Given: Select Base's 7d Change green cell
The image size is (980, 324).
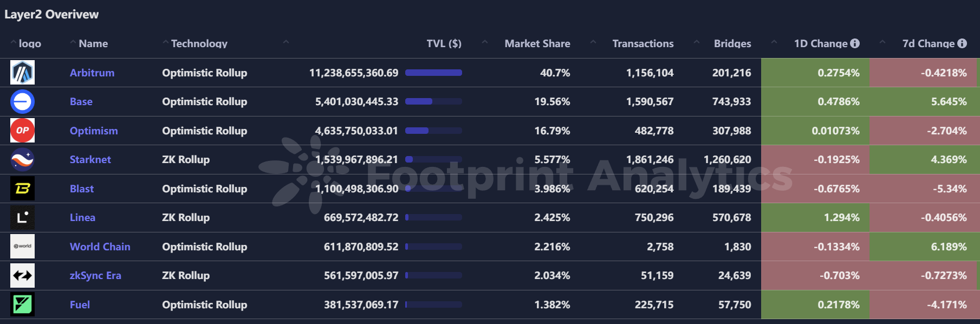Looking at the screenshot, I should (925, 101).
